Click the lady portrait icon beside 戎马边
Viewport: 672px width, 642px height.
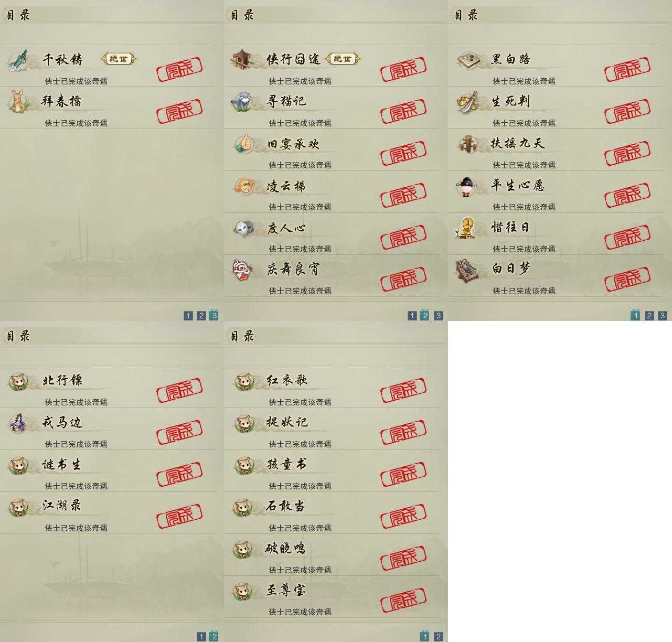coord(19,423)
